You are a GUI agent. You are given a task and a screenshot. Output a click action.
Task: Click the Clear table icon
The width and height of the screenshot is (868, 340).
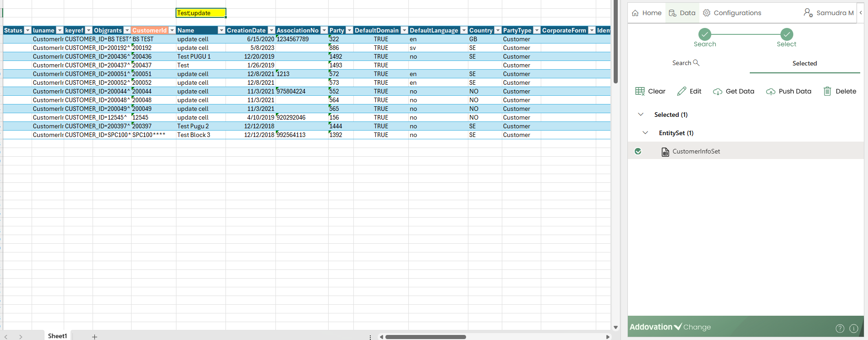[640, 91]
